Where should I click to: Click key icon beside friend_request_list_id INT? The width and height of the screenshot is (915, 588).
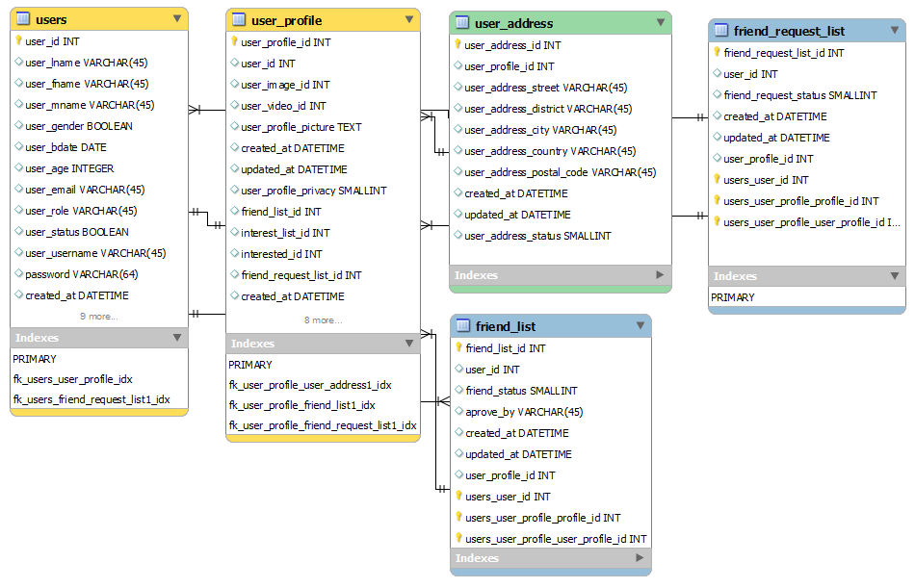[718, 52]
